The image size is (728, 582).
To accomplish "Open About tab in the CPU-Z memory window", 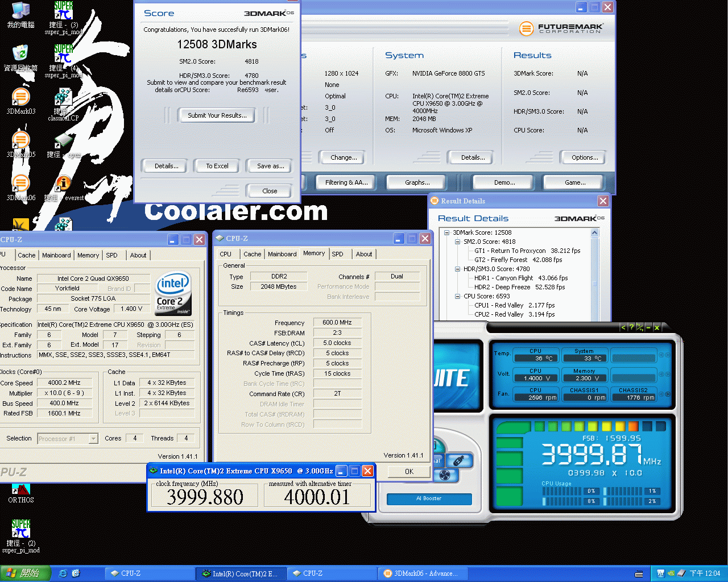I will coord(364,254).
